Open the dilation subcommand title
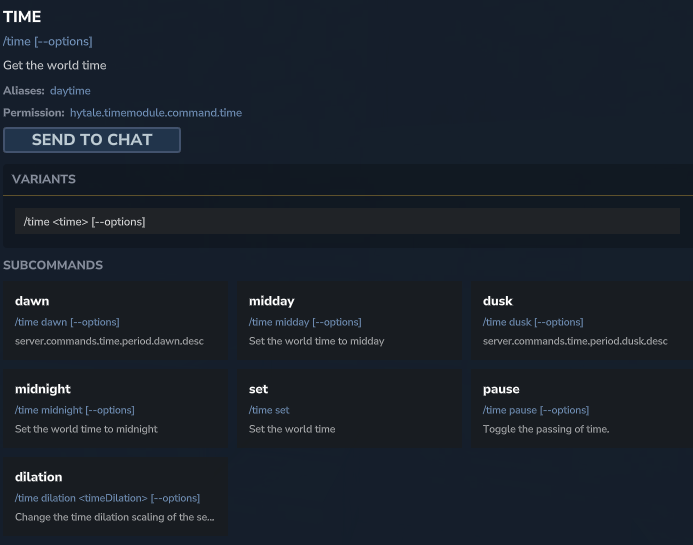The height and width of the screenshot is (545, 693). (x=39, y=477)
